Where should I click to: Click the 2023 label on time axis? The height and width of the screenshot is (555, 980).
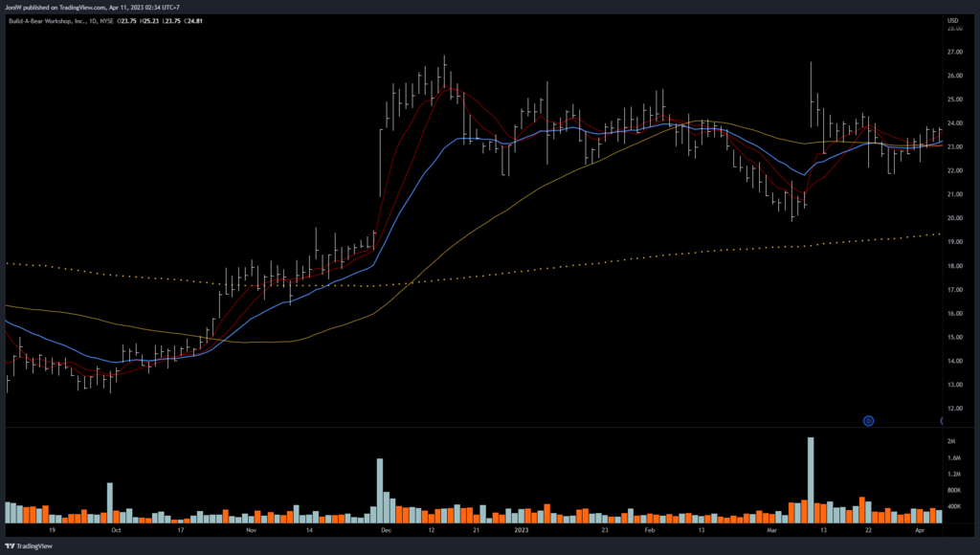click(x=522, y=528)
